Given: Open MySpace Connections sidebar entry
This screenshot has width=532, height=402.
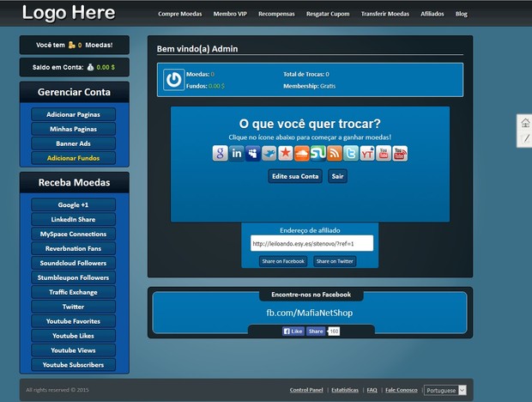Looking at the screenshot, I should pyautogui.click(x=73, y=234).
